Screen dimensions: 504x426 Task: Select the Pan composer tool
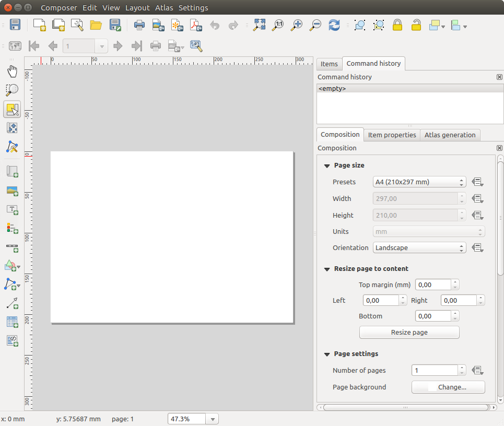[12, 72]
